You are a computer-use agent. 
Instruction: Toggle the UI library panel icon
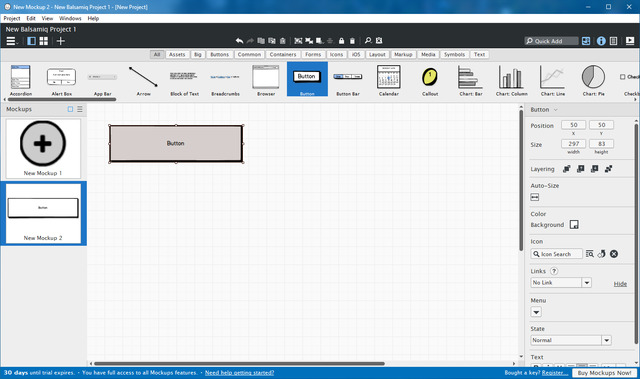tap(586, 41)
